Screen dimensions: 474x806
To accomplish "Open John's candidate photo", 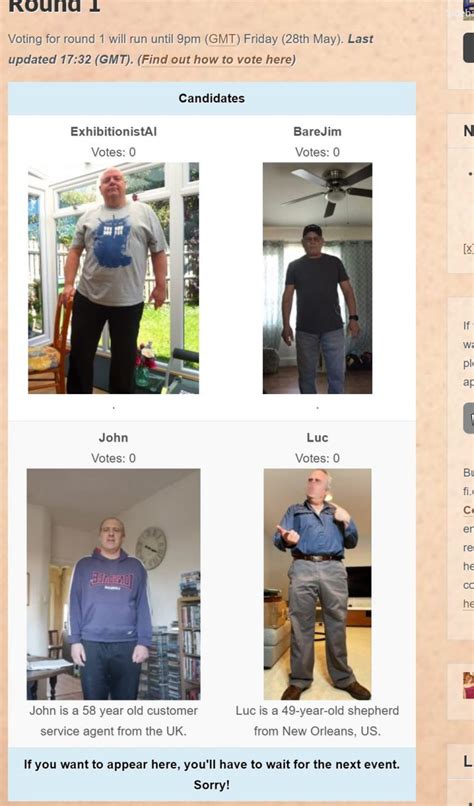I will click(x=113, y=584).
